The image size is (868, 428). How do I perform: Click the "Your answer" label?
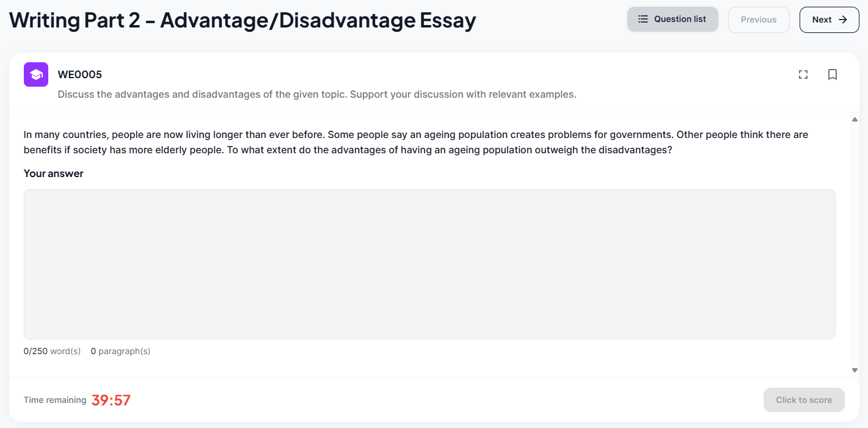click(x=54, y=173)
